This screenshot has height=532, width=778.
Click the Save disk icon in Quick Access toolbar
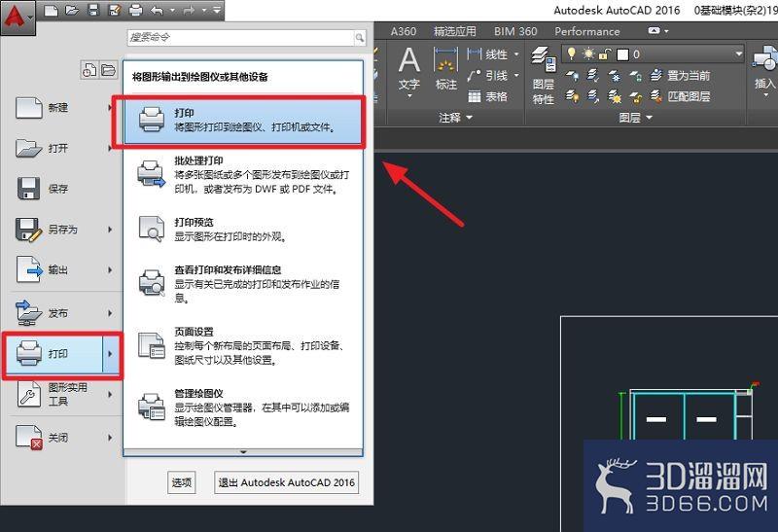[x=93, y=10]
